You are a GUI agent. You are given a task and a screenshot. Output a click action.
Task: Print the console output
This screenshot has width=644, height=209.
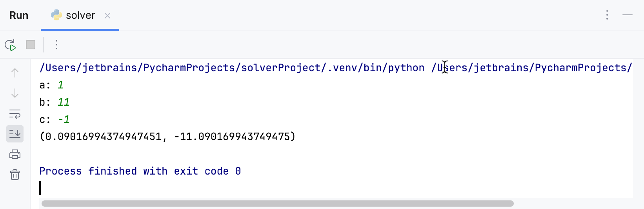(15, 154)
